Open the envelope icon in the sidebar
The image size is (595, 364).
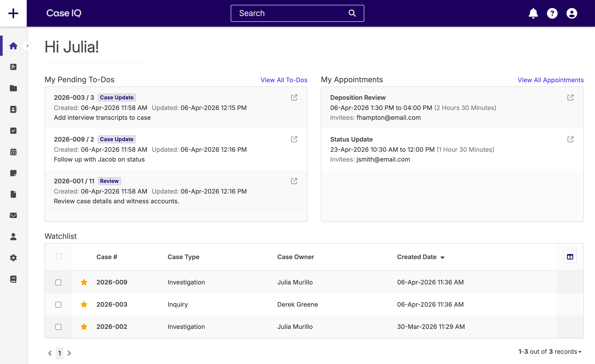[x=13, y=215]
